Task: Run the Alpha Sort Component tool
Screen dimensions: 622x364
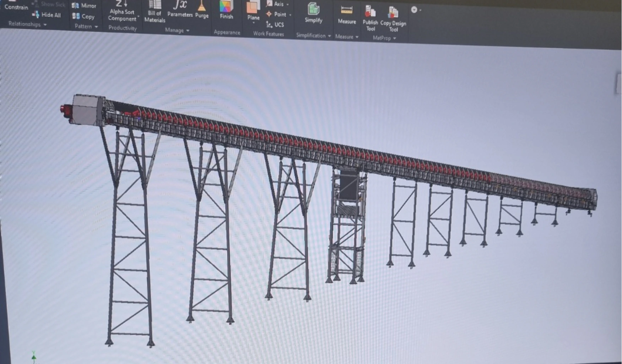Action: [x=122, y=11]
